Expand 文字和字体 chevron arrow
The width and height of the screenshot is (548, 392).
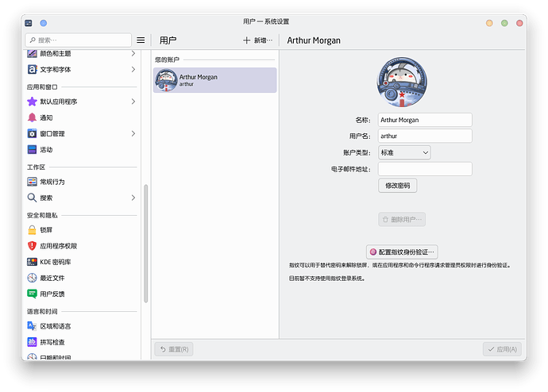[x=133, y=70]
